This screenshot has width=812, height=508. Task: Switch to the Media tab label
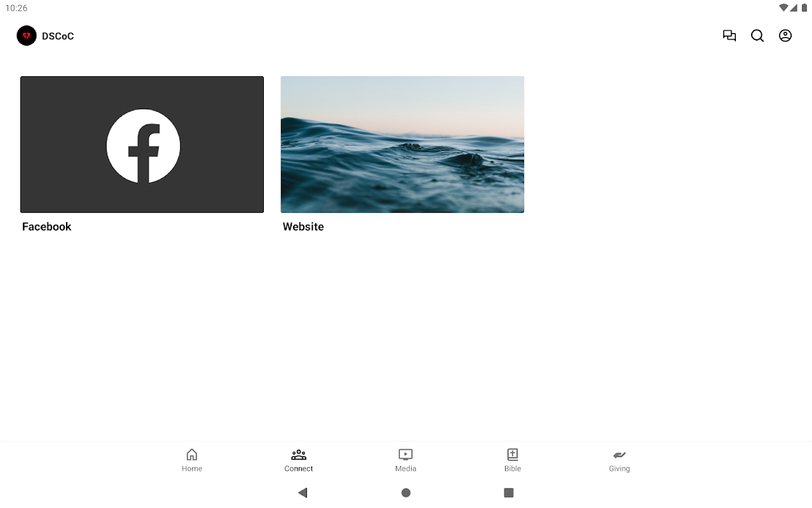[405, 469]
